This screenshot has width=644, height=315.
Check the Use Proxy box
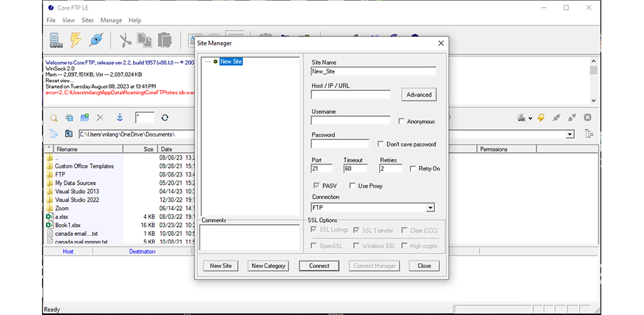tap(352, 185)
